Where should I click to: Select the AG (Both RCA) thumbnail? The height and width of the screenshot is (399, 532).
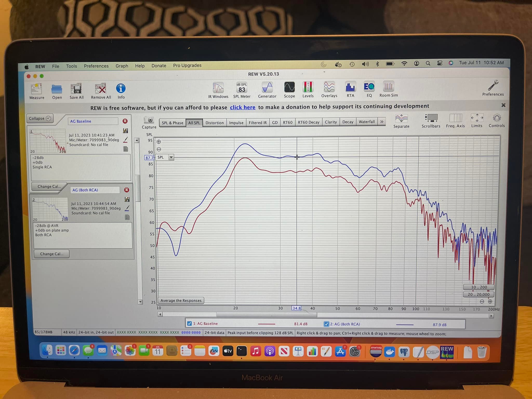click(x=50, y=209)
